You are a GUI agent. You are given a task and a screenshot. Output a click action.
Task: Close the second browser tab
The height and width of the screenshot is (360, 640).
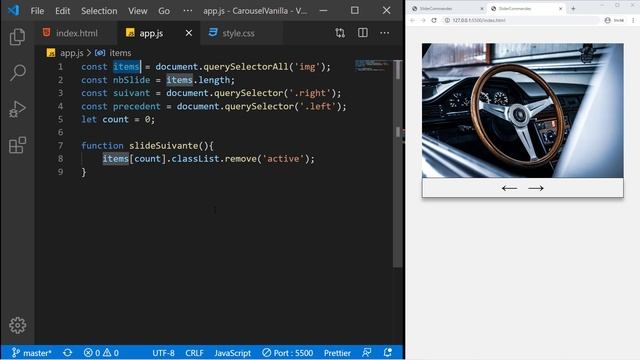click(x=560, y=8)
